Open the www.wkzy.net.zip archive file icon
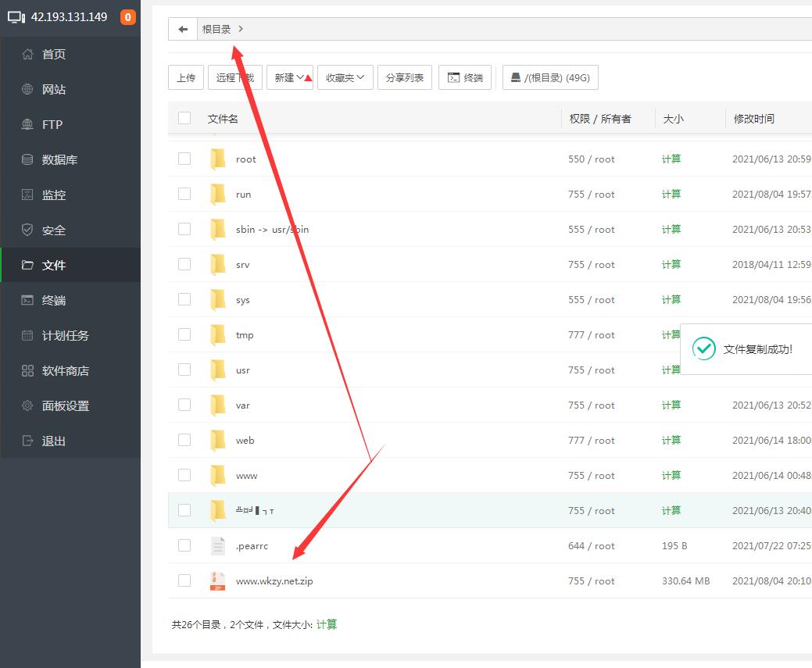The width and height of the screenshot is (812, 668). (218, 580)
